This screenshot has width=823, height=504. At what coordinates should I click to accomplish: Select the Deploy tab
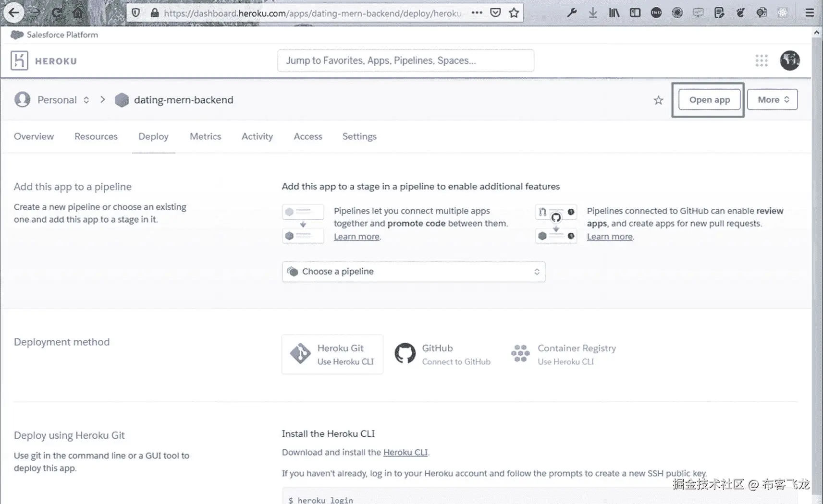(153, 136)
